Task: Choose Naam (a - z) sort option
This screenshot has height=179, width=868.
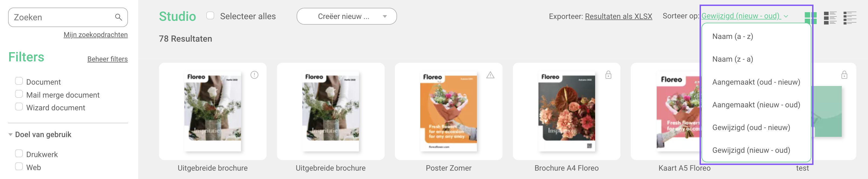Action: [x=733, y=37]
